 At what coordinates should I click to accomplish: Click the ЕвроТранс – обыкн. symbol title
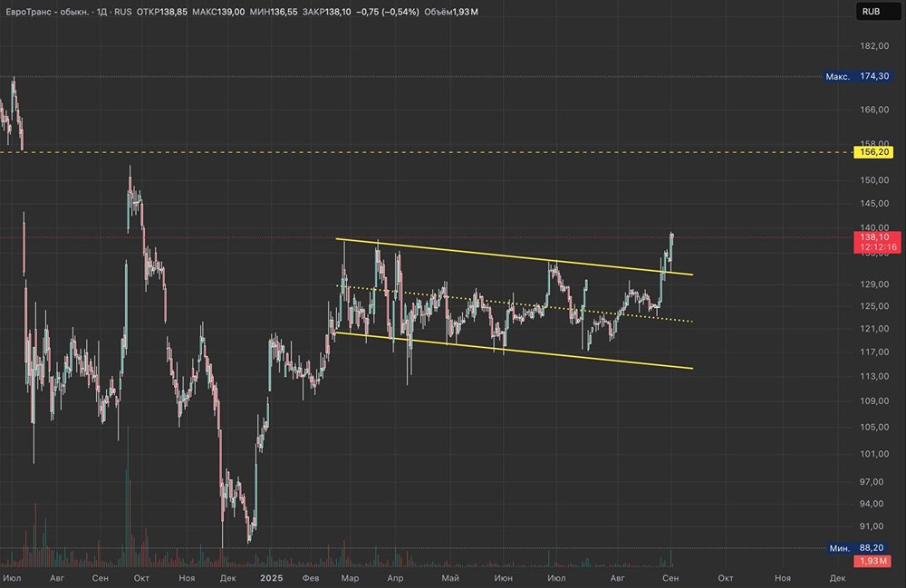point(48,12)
